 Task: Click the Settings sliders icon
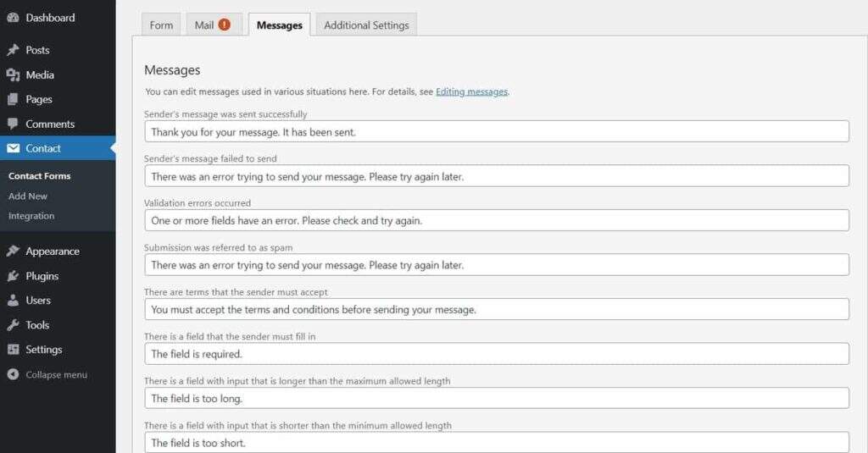[x=13, y=350]
